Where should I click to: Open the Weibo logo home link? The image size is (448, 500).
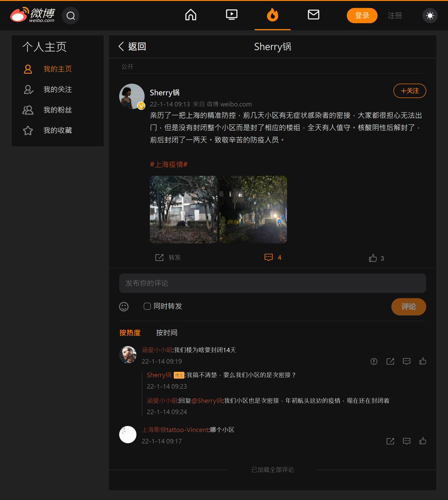click(x=33, y=15)
